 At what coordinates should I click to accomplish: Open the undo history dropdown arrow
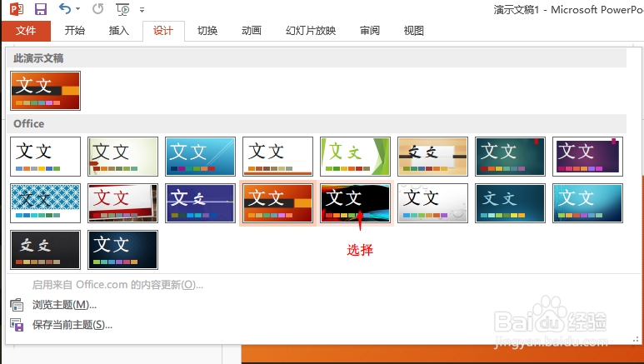(78, 9)
